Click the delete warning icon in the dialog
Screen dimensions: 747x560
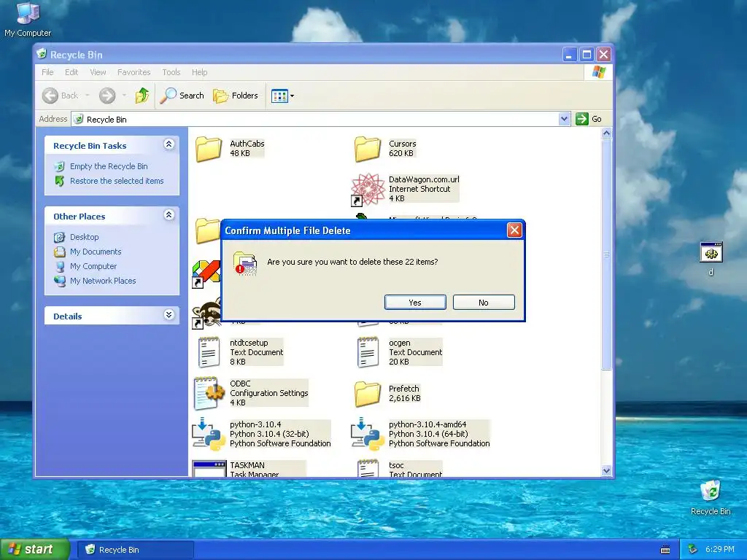pyautogui.click(x=245, y=263)
